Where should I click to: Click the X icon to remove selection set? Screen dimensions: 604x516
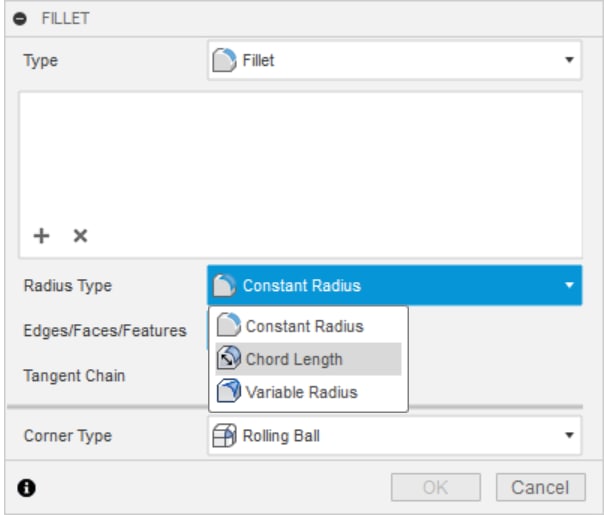pyautogui.click(x=80, y=236)
